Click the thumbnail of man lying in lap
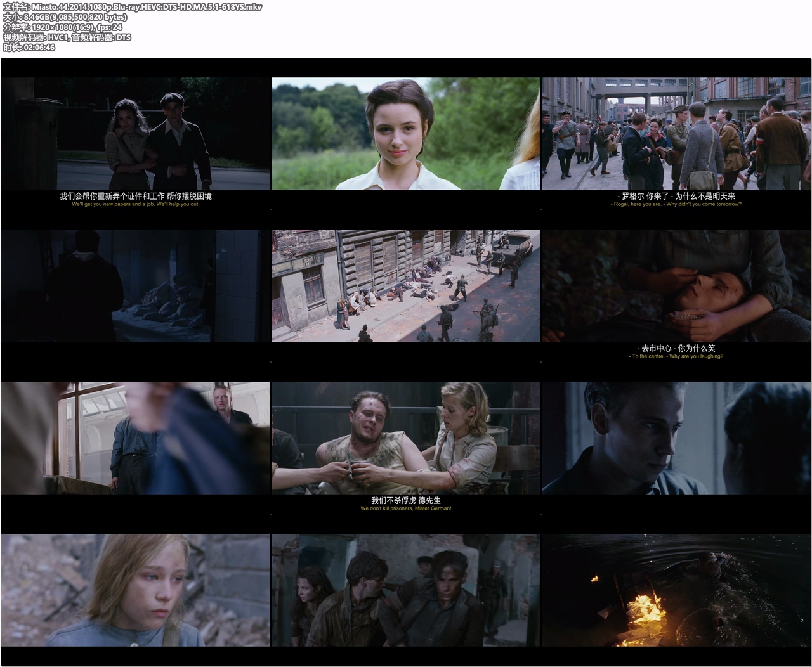Screen dimensions: 812x667 [676, 286]
